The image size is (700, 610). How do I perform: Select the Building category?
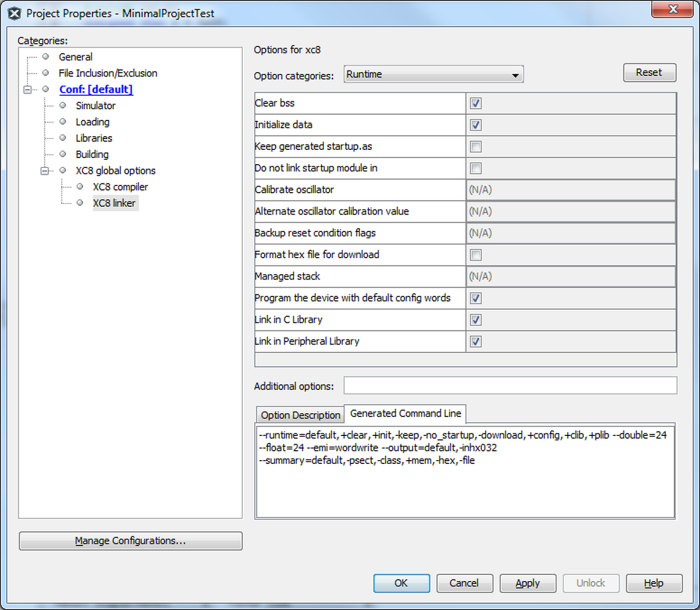(92, 154)
